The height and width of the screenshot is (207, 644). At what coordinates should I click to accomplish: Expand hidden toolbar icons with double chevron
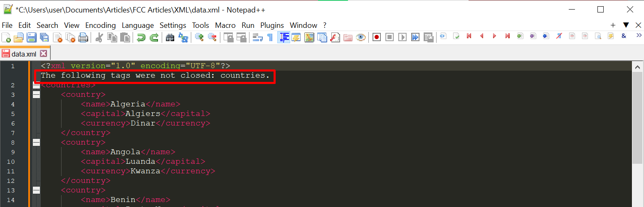coord(639,36)
